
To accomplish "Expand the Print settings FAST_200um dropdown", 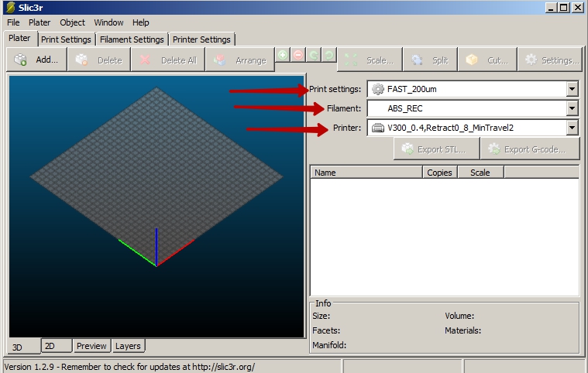I will [x=573, y=89].
